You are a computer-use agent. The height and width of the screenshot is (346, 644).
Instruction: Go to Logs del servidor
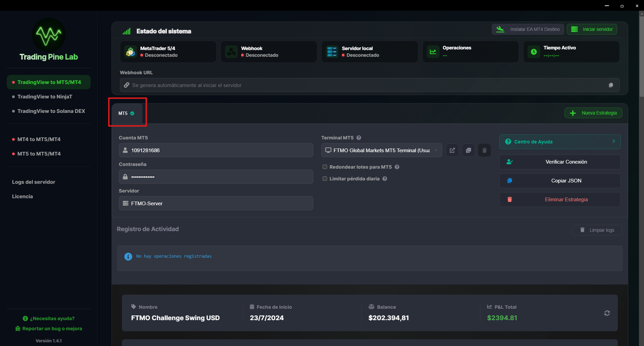34,182
